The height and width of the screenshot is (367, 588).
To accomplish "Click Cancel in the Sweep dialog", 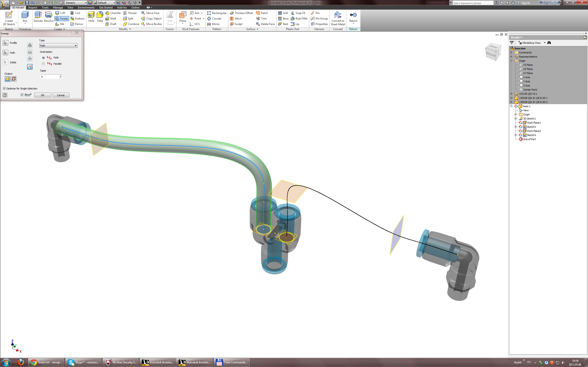I will 61,95.
